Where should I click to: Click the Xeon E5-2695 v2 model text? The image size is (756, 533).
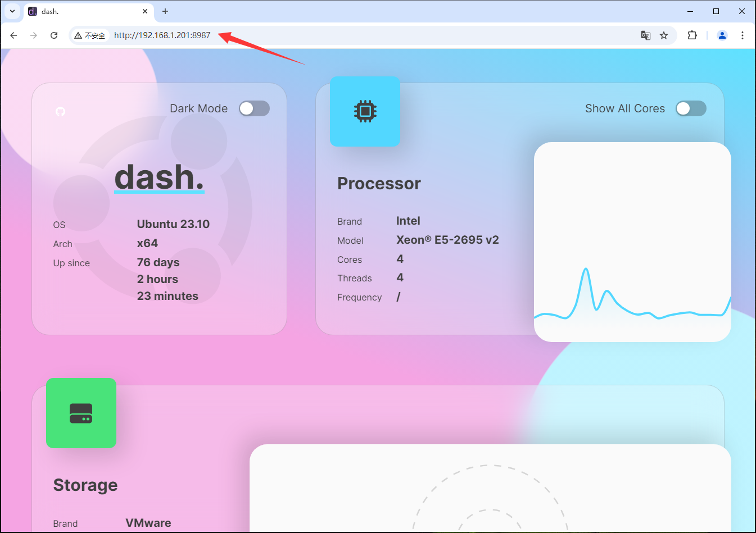(x=447, y=240)
